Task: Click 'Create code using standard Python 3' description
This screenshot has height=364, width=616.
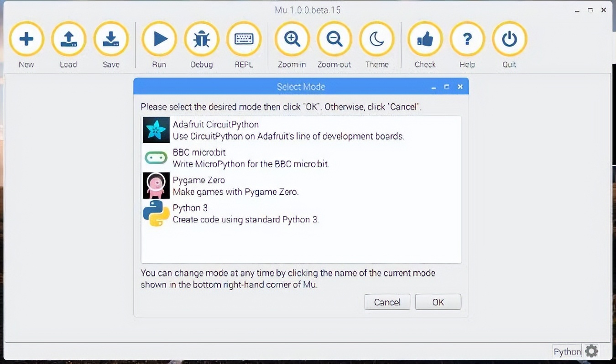Action: (245, 219)
